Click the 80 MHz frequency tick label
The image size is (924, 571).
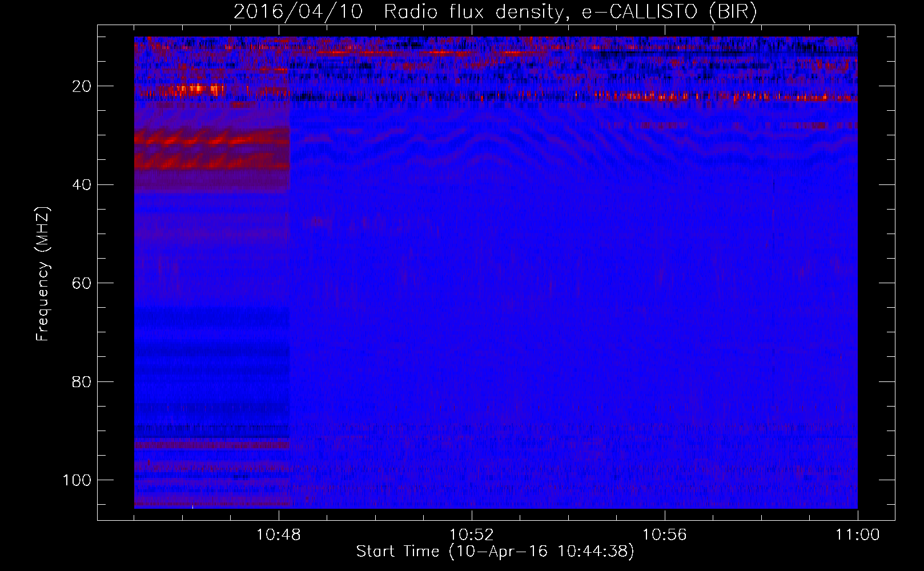82,381
